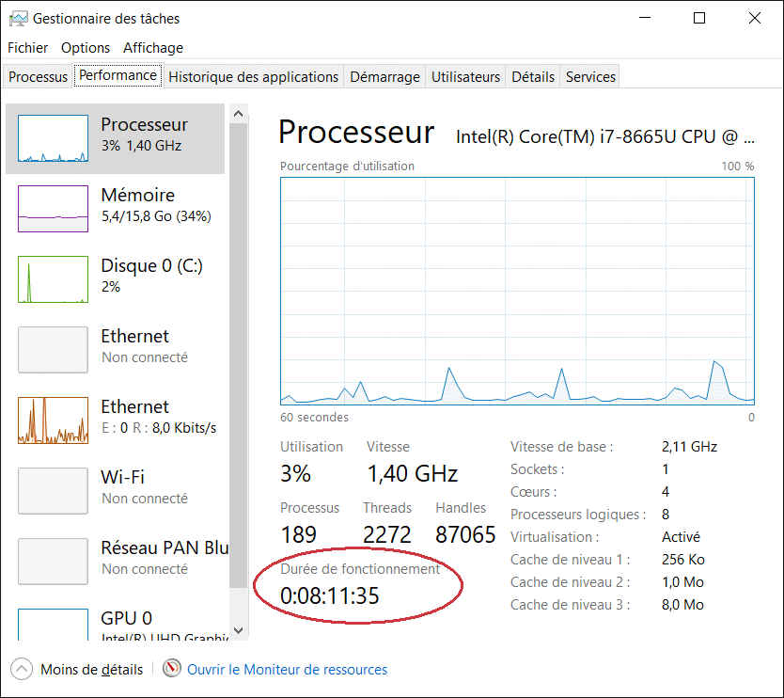Open the Fichier menu
Viewport: 784px width, 698px height.
coord(27,48)
